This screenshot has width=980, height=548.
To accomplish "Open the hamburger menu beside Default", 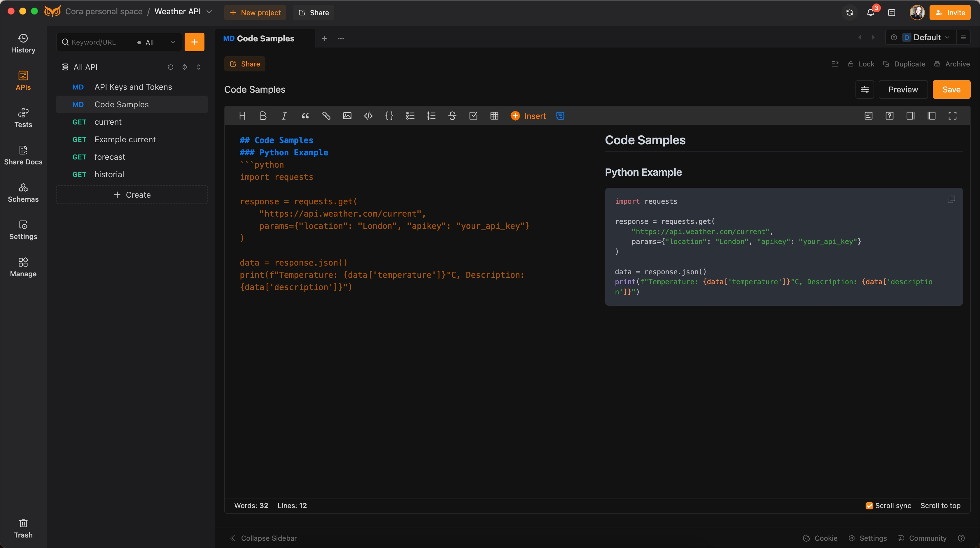I will (x=963, y=37).
